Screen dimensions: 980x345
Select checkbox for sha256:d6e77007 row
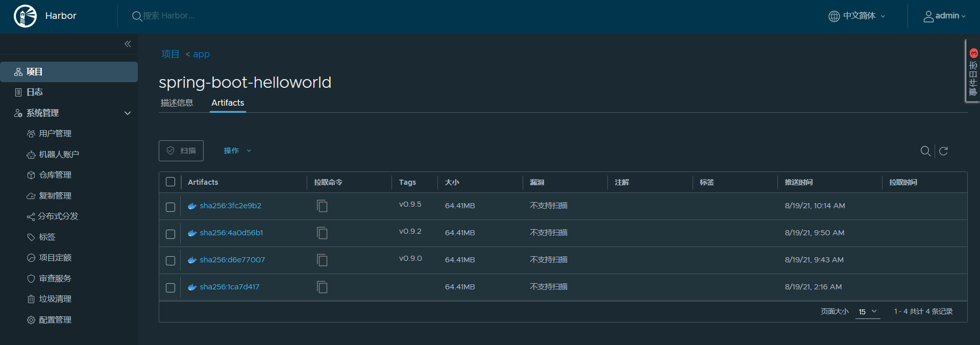(x=170, y=261)
